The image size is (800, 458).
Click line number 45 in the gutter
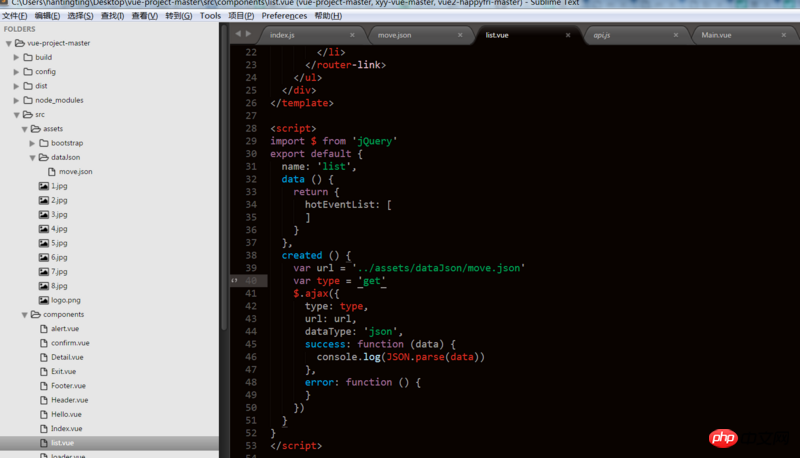tap(251, 344)
